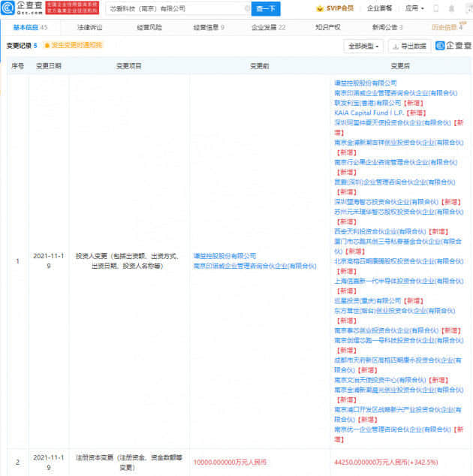This screenshot has height=476, width=473.
Task: Click the 企查查 logo at top left
Action: 22,8
